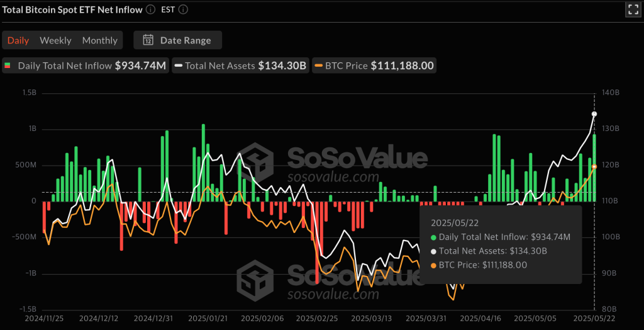
Task: Switch to Monthly view
Action: (100, 40)
